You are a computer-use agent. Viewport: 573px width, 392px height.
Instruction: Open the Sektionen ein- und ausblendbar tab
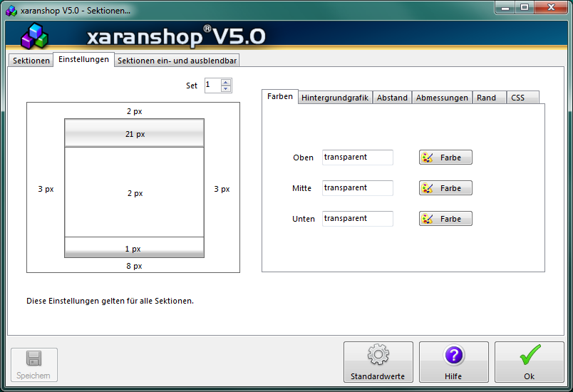pyautogui.click(x=177, y=61)
